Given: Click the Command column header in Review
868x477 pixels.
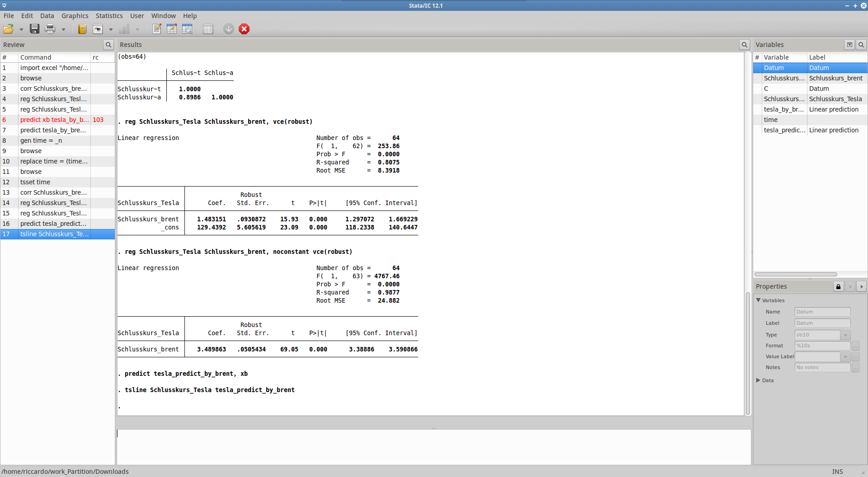Looking at the screenshot, I should (x=54, y=57).
